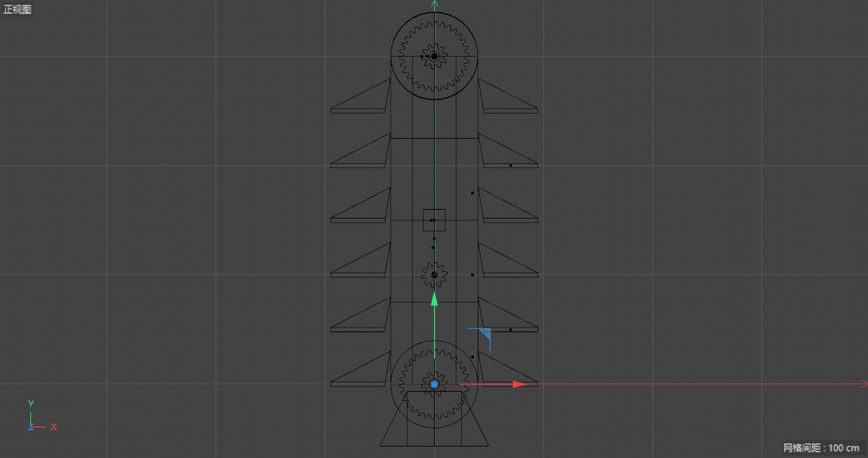This screenshot has width=868, height=458.
Task: Select the small square at the body center
Action: pos(434,220)
